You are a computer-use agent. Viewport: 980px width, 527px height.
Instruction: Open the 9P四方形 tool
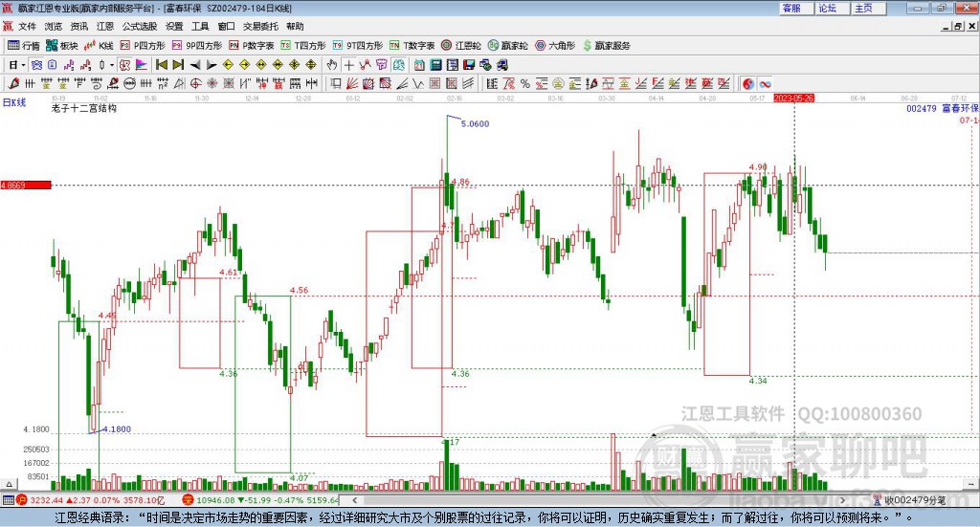197,46
